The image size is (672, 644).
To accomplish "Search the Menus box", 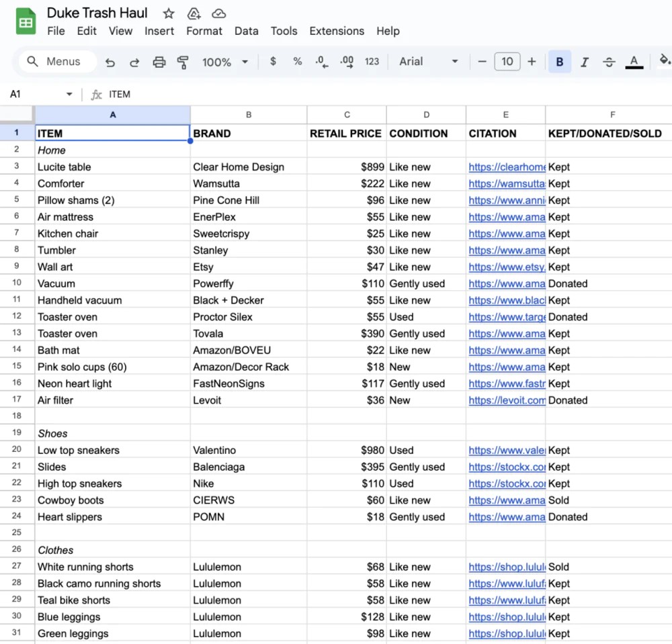I will click(57, 62).
